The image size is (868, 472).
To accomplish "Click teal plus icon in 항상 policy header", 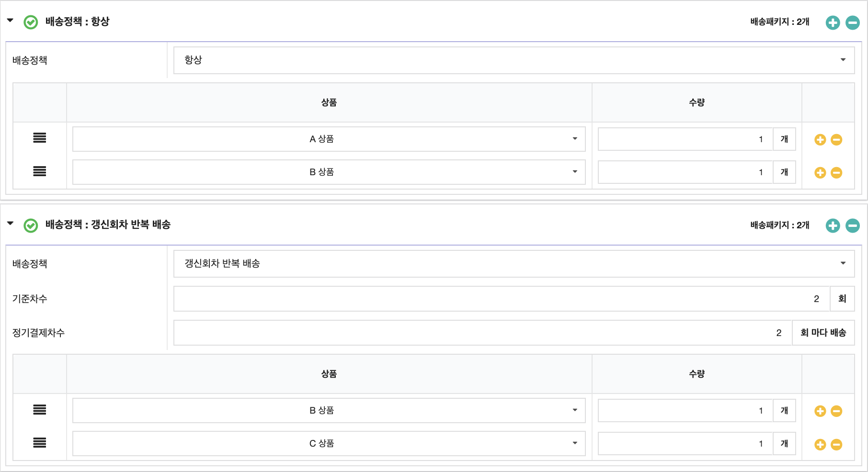I will (x=833, y=22).
